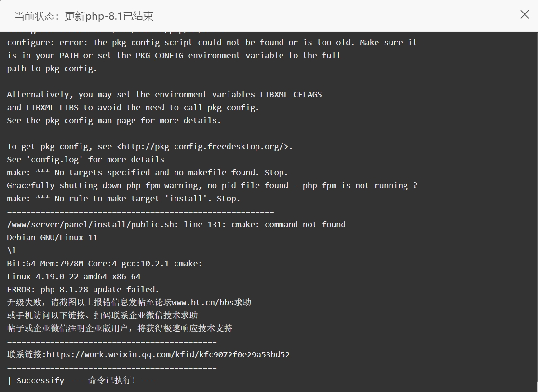Click the status title 更新php-8.1已结束

(x=109, y=16)
